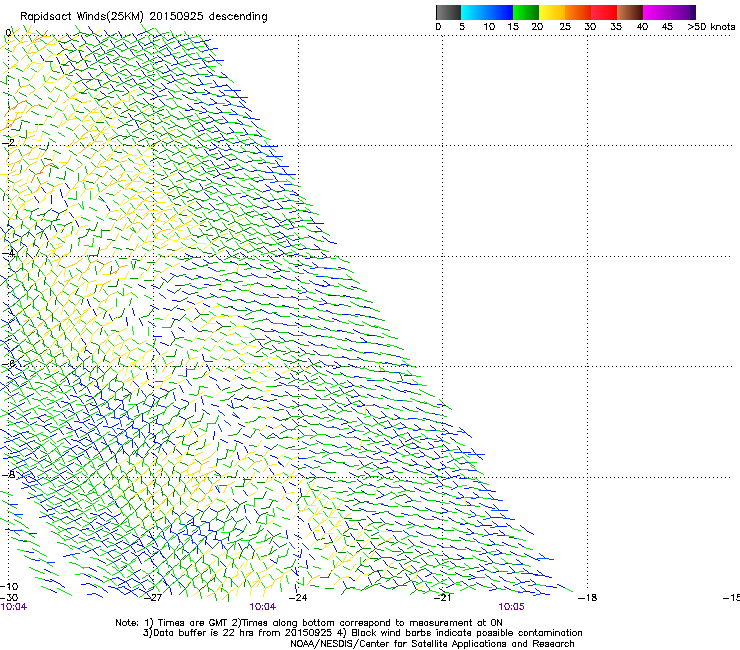Click the '-27' longitude axis label
The width and height of the screenshot is (740, 650).
pyautogui.click(x=153, y=597)
